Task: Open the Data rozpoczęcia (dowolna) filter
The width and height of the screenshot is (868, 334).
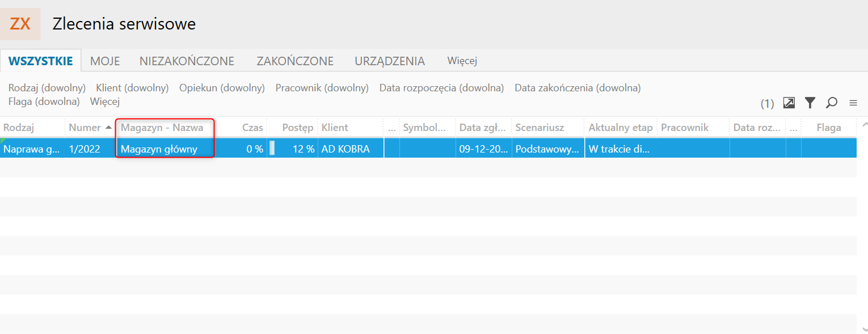Action: [x=441, y=88]
